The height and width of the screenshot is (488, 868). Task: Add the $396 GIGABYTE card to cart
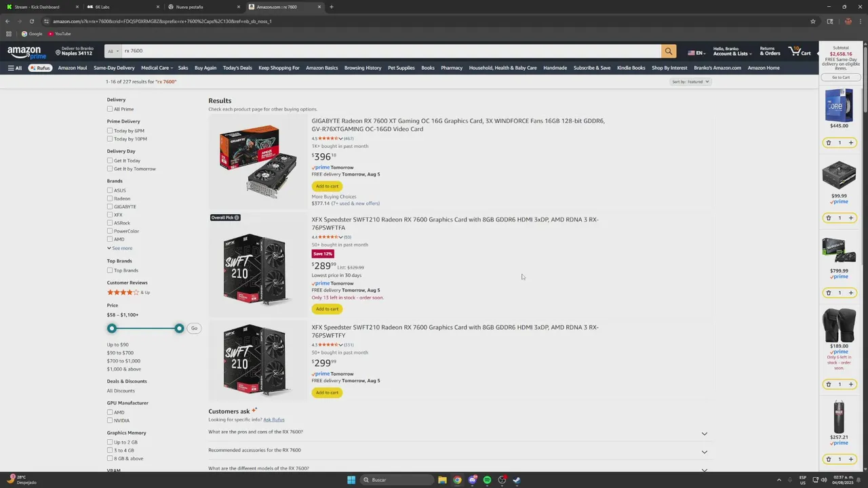point(327,186)
